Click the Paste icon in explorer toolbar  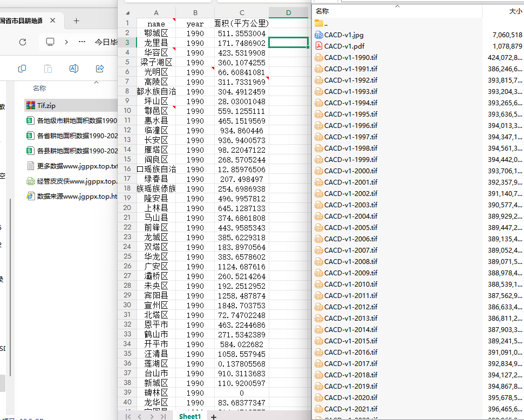coord(48,69)
